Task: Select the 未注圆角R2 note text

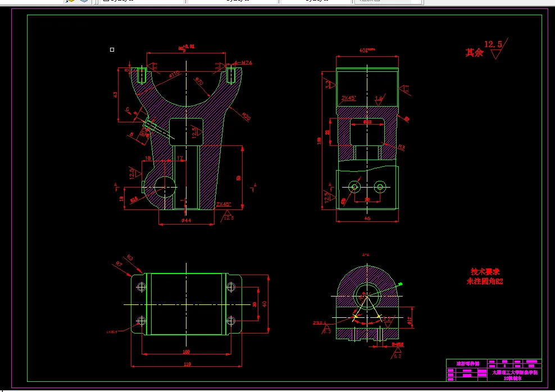Action: click(x=485, y=281)
